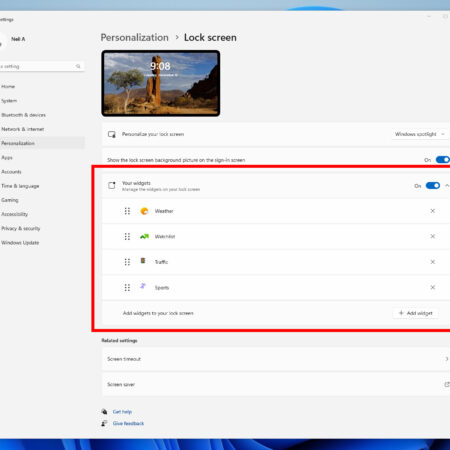Remove the Weather widget with its X
450x450 pixels.
[432, 211]
